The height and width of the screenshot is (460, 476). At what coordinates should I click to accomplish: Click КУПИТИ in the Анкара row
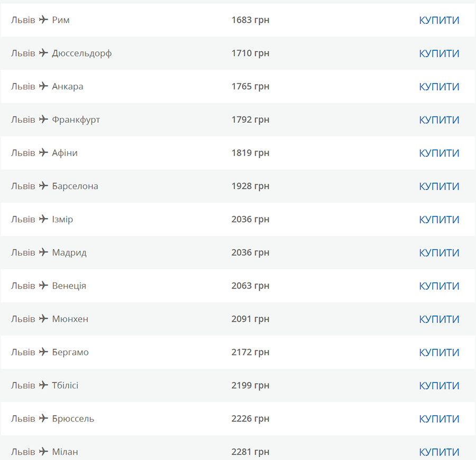point(439,87)
